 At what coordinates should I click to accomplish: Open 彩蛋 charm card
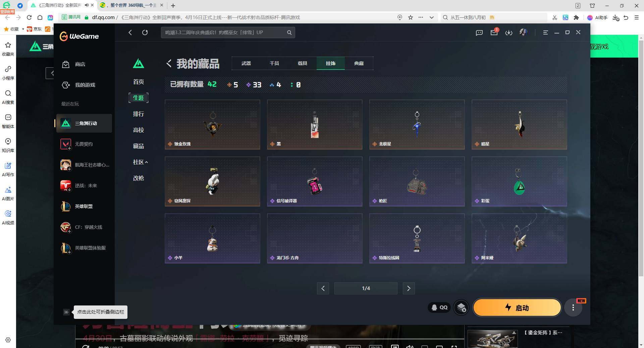tap(519, 182)
